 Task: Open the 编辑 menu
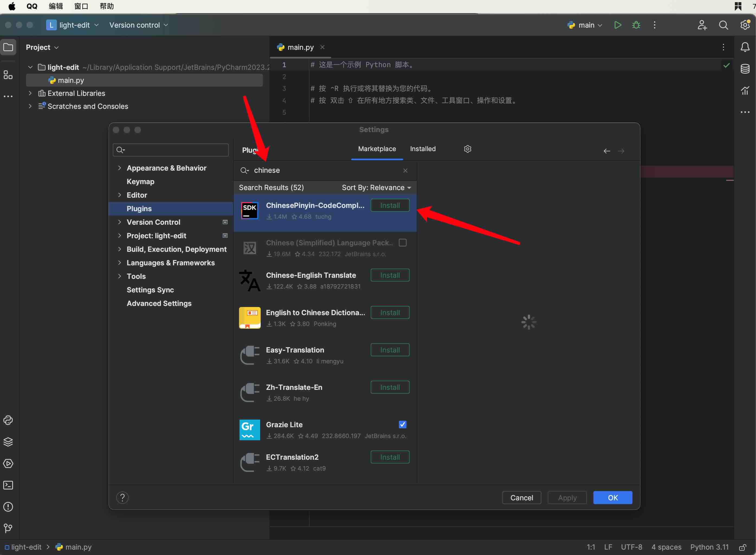click(x=56, y=6)
